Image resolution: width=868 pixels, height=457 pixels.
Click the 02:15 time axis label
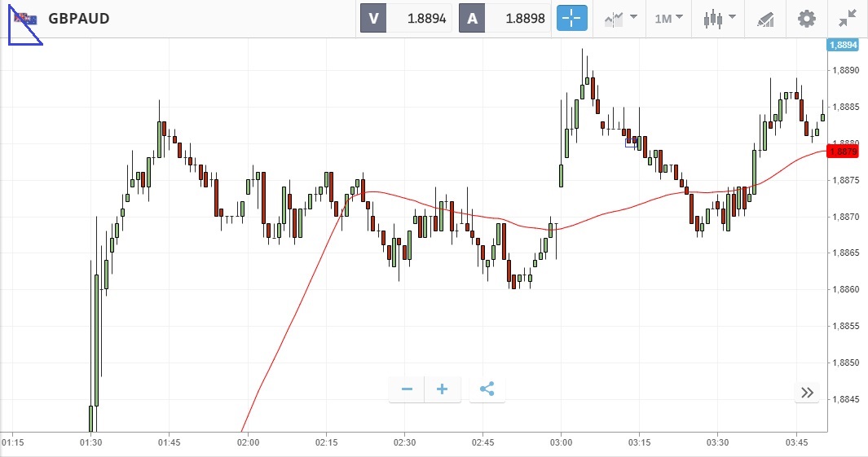326,442
